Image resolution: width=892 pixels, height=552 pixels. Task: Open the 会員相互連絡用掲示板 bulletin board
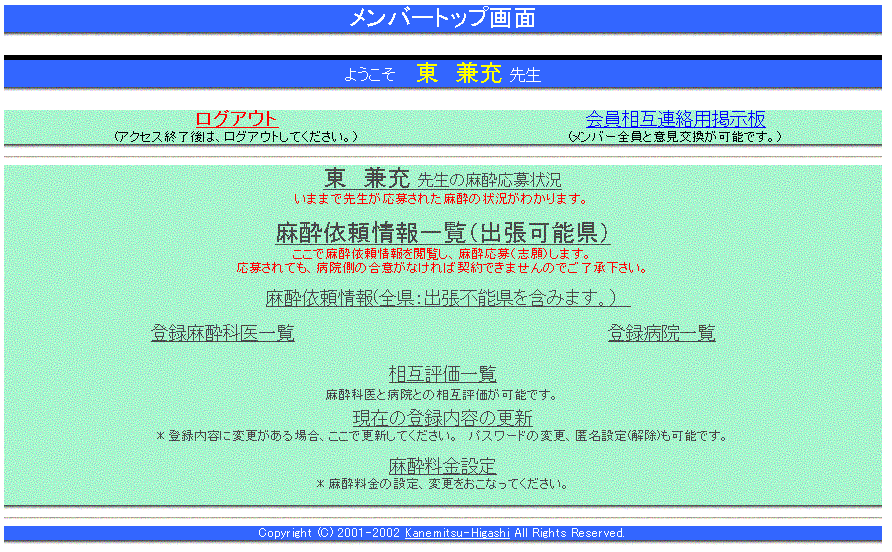(675, 120)
